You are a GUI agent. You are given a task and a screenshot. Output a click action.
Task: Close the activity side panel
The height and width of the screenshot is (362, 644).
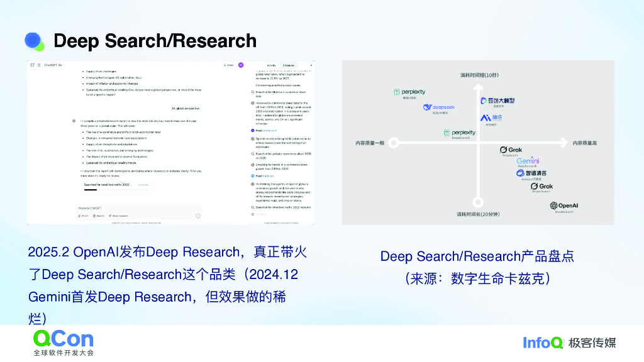click(311, 65)
